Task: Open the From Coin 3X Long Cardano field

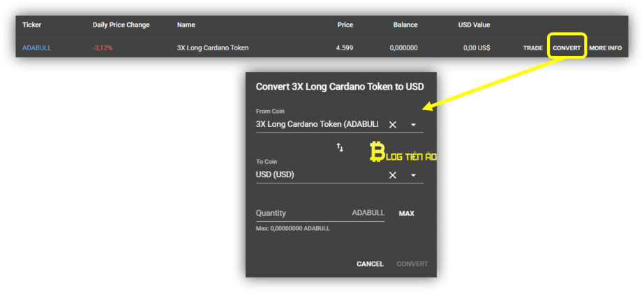Action: (x=339, y=124)
